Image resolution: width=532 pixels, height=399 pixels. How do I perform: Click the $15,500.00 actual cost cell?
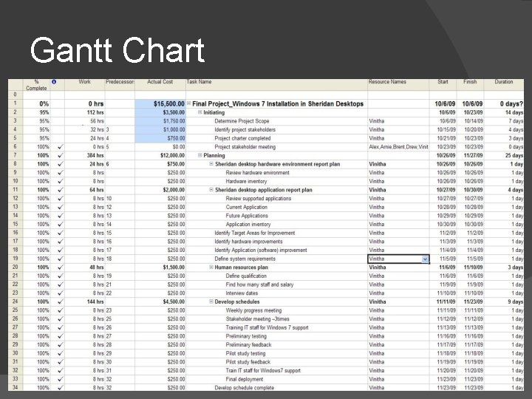click(160, 104)
